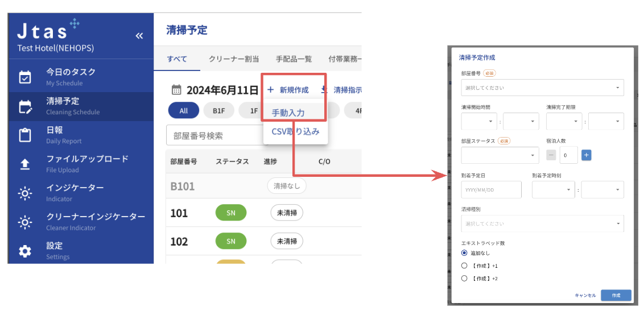
Task: Click キャンセル in the dialog
Action: (585, 295)
